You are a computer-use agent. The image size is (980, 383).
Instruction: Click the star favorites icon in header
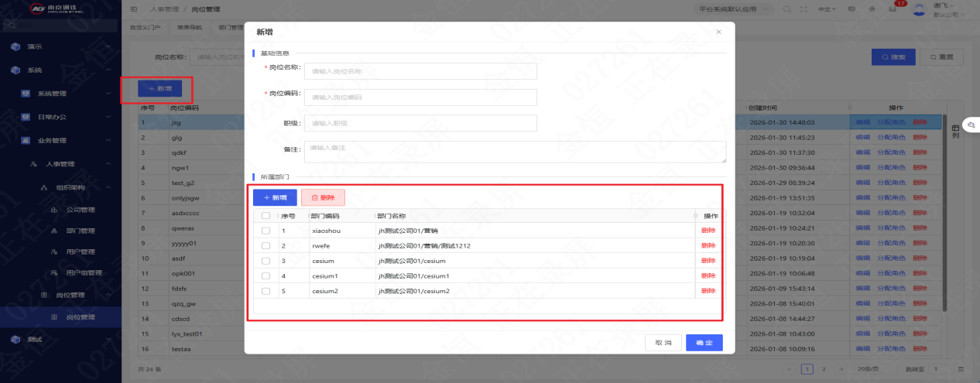[x=872, y=9]
